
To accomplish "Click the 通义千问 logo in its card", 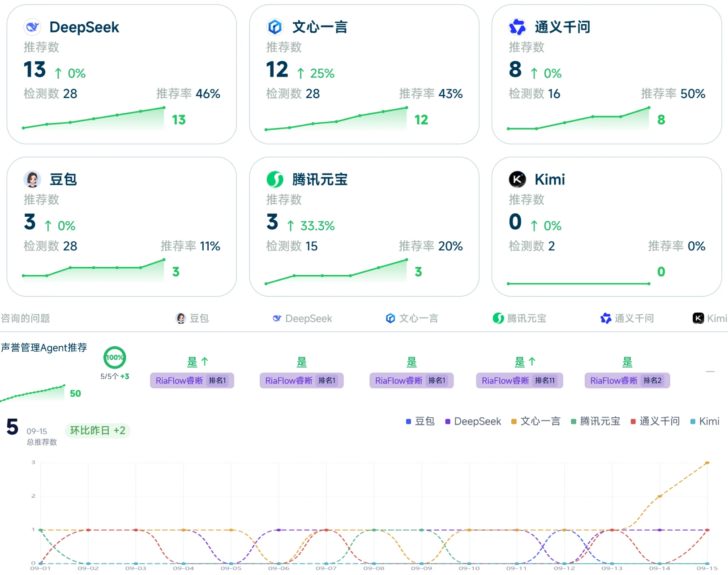I will (x=518, y=27).
